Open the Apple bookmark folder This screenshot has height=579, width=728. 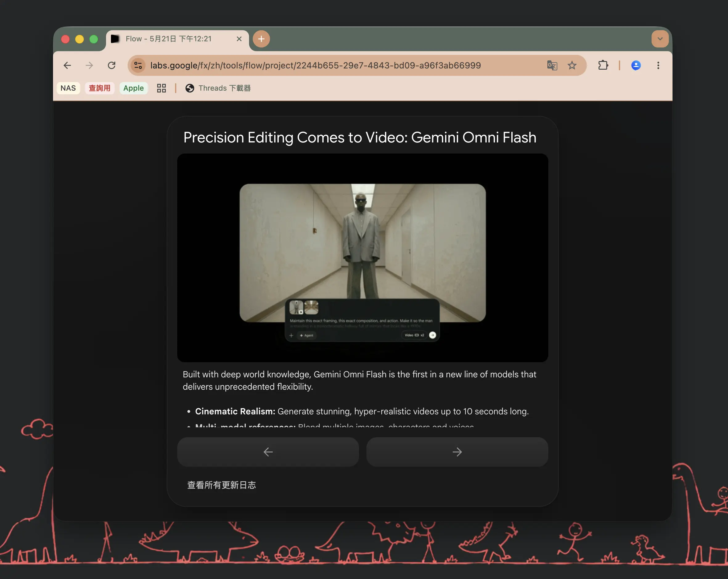click(x=133, y=88)
